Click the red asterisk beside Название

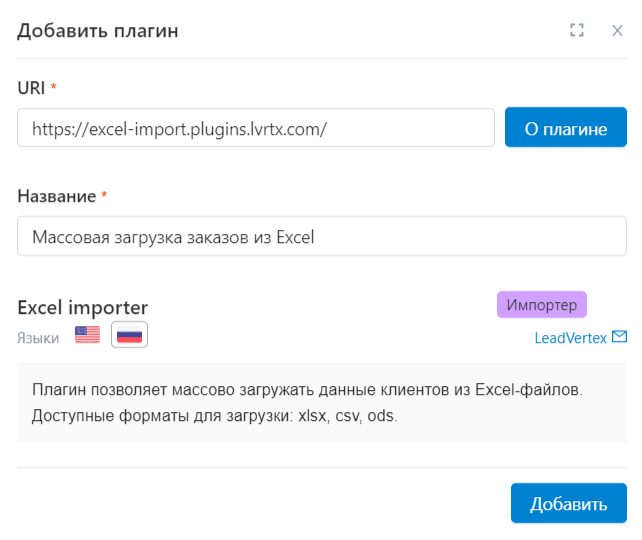tap(104, 194)
